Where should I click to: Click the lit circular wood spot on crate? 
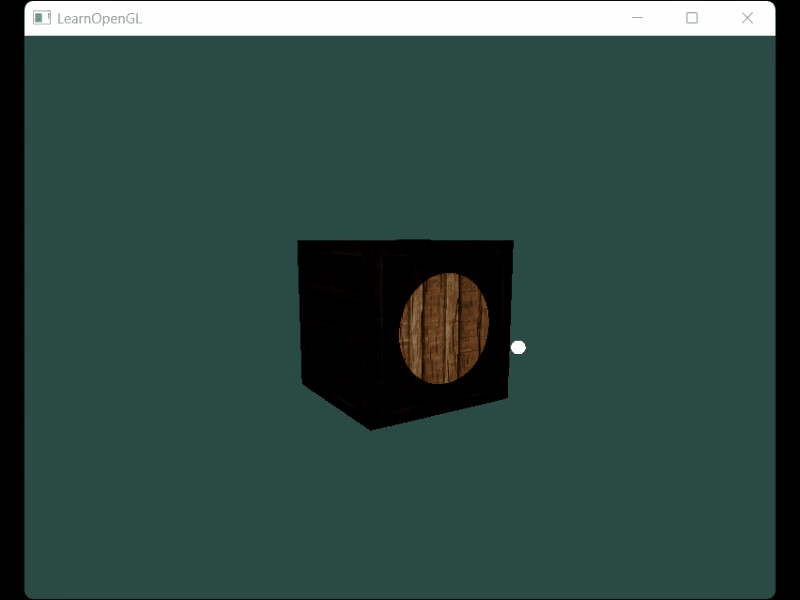point(444,328)
